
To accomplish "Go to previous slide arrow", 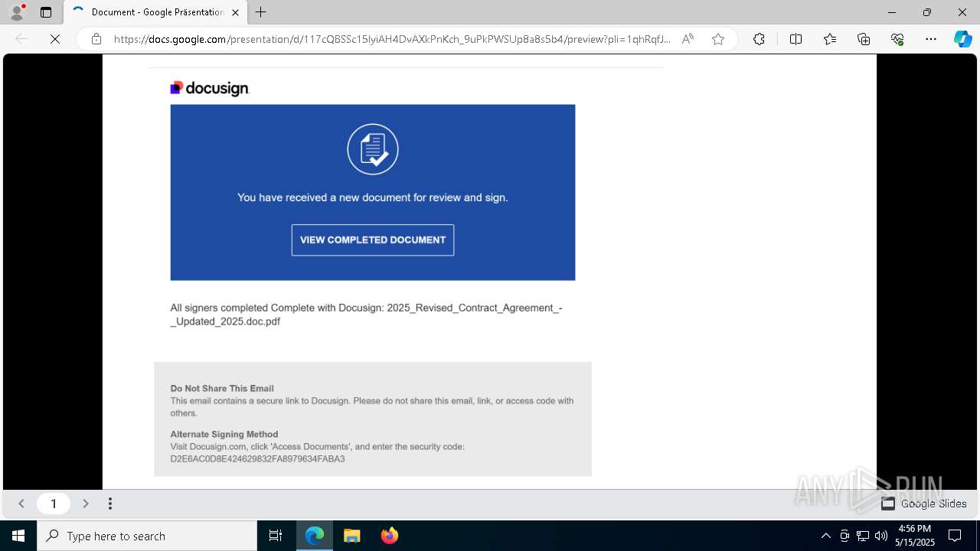I will coord(21,504).
